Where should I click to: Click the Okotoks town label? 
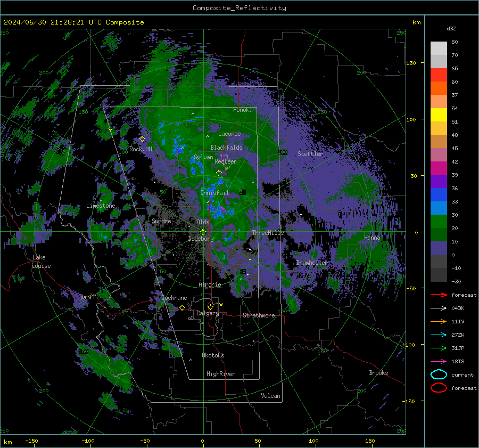click(x=213, y=355)
